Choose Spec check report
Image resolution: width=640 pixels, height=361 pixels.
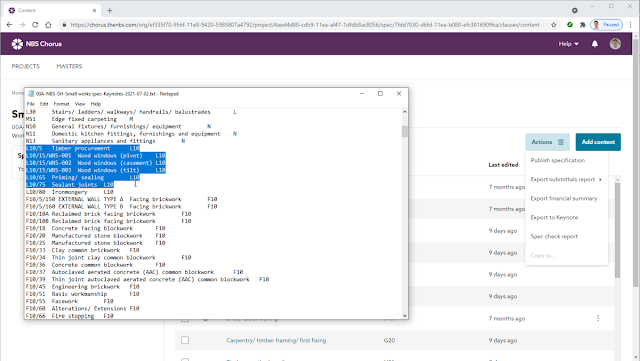click(554, 236)
